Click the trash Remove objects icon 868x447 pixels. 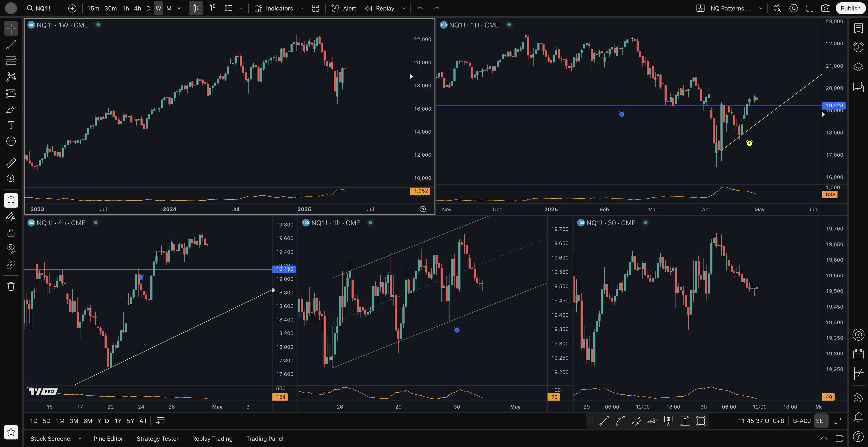(x=11, y=286)
